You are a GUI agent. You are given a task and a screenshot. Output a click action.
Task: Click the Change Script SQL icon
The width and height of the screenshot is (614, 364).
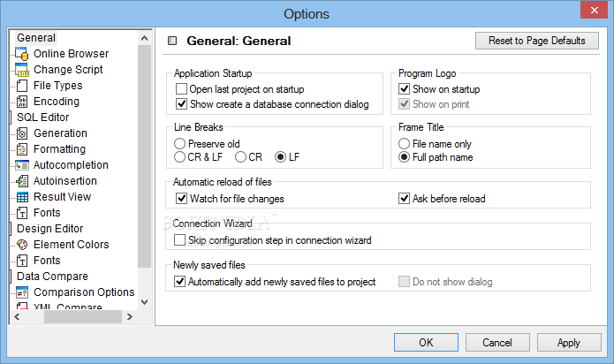(22, 70)
